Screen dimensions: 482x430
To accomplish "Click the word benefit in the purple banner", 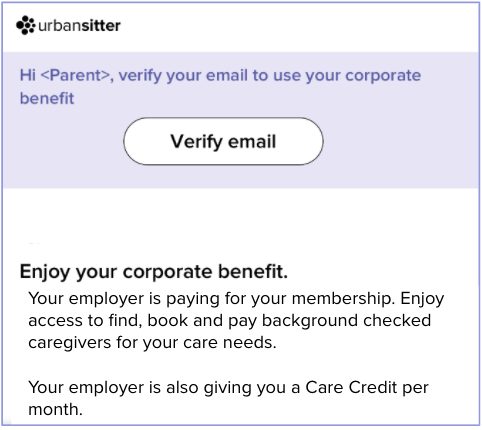I will pyautogui.click(x=47, y=98).
